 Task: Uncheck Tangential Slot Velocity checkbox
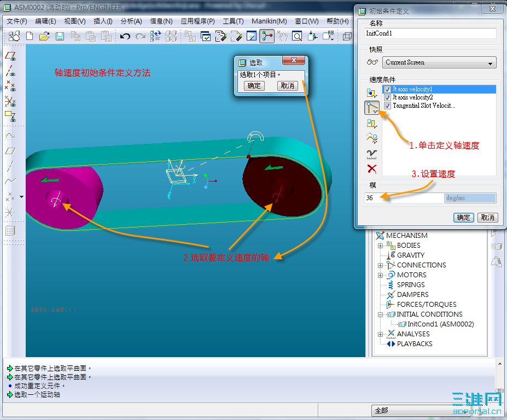pyautogui.click(x=387, y=106)
